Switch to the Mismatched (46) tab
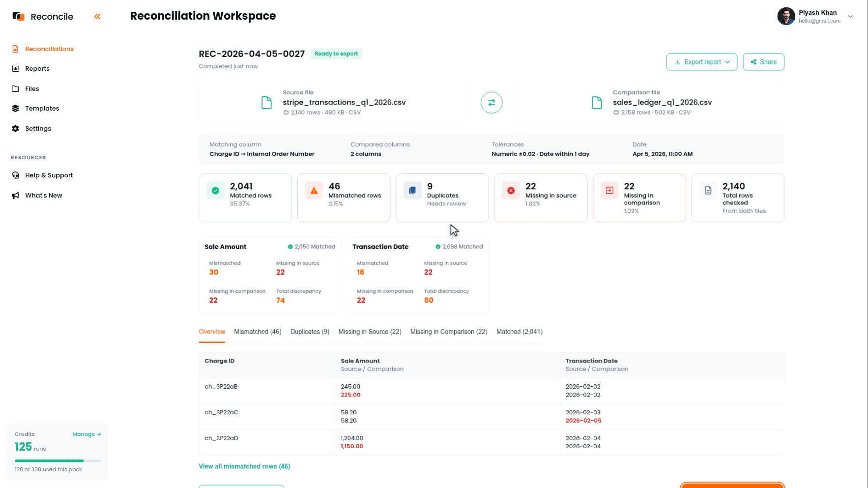Screen dimensions: 868x488 (258, 332)
